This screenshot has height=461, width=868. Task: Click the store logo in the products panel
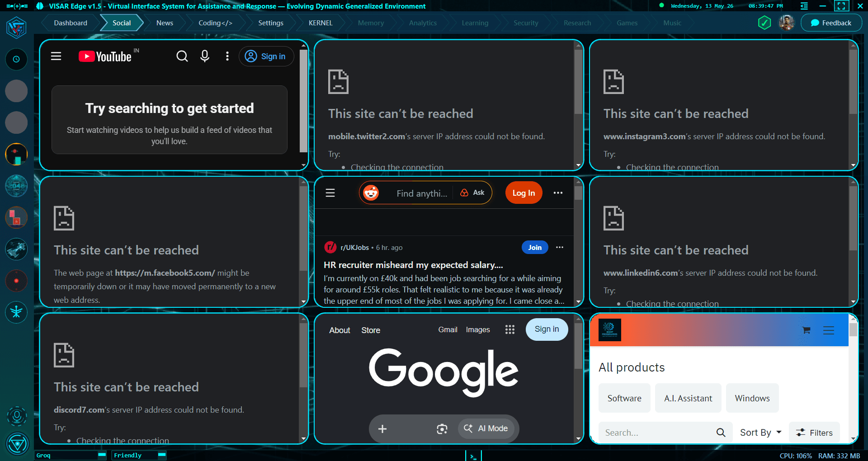tap(610, 330)
